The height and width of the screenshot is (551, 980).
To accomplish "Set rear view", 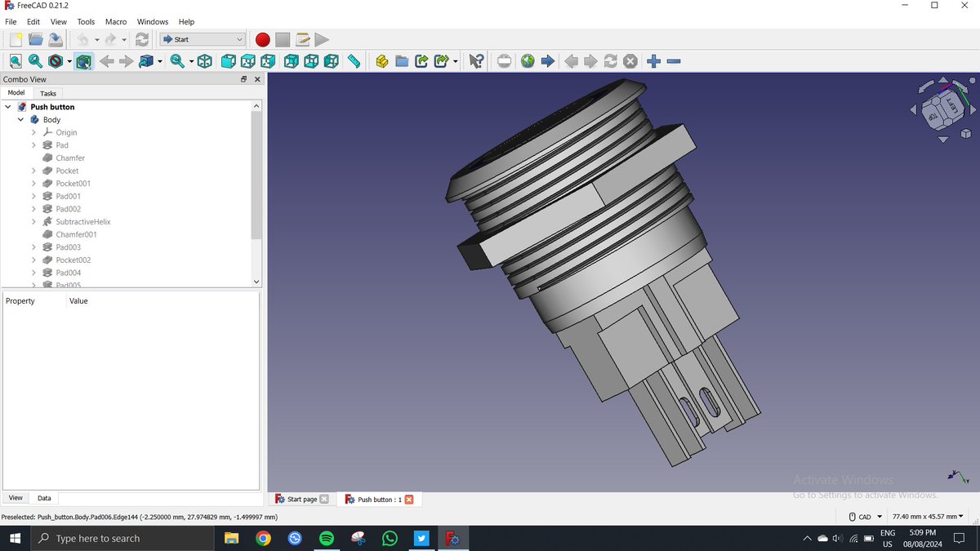I will pos(292,61).
